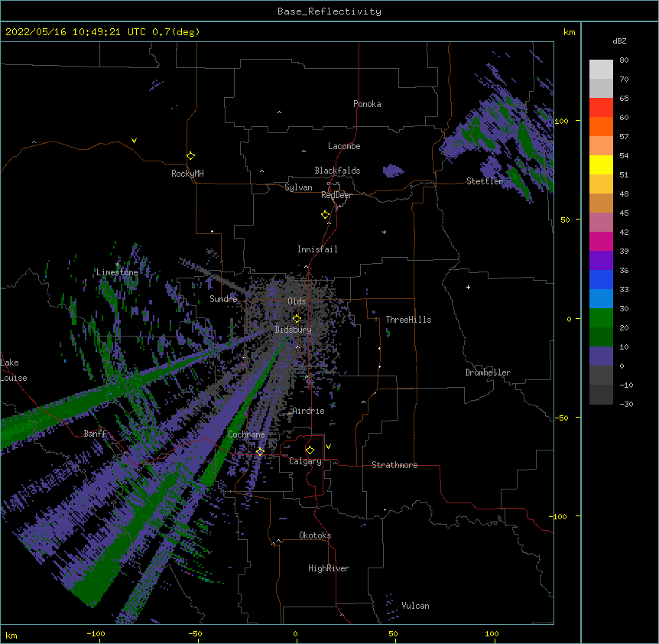This screenshot has height=644, width=659.
Task: Select the yellow diamond marker below Cochrane
Action: [260, 452]
